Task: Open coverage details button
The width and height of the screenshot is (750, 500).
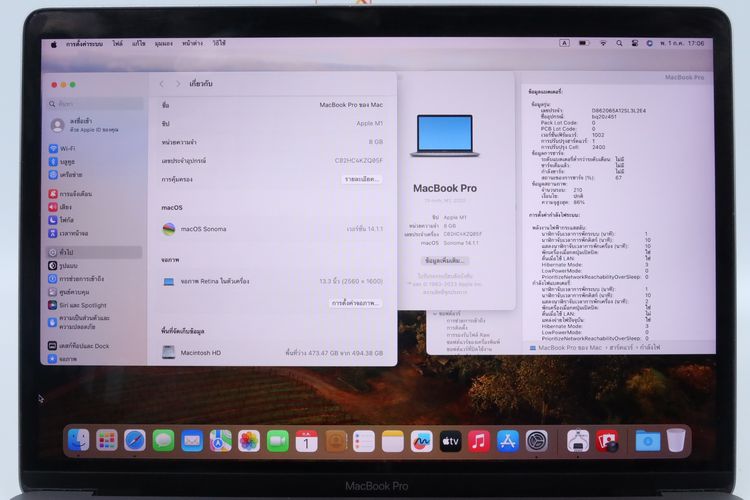Action: tap(362, 179)
